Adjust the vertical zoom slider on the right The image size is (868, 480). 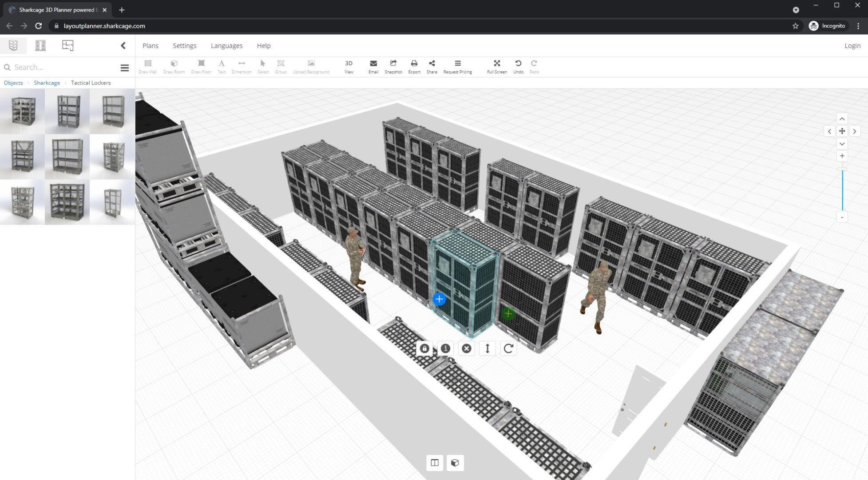pyautogui.click(x=842, y=191)
